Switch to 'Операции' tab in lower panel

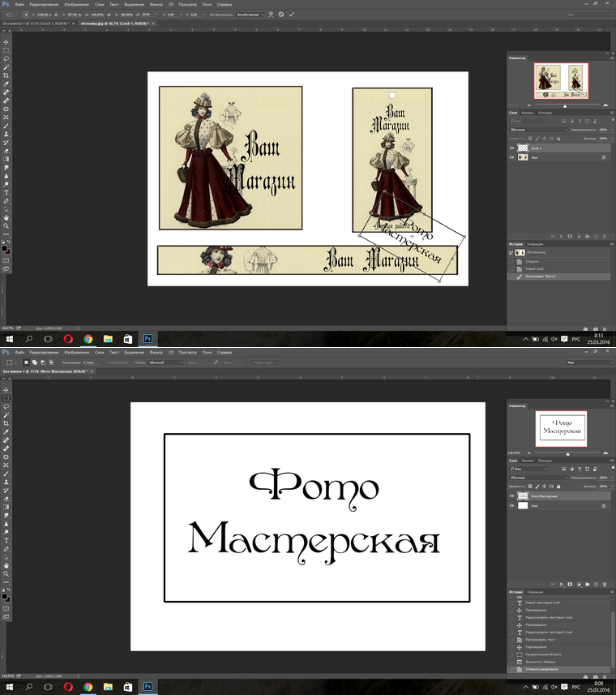[535, 592]
